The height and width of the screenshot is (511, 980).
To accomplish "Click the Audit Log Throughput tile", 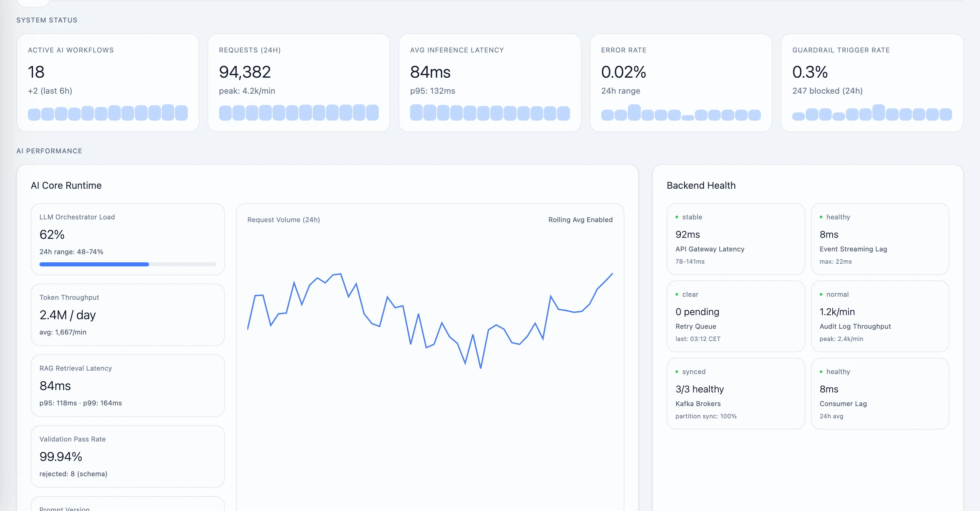I will (880, 316).
